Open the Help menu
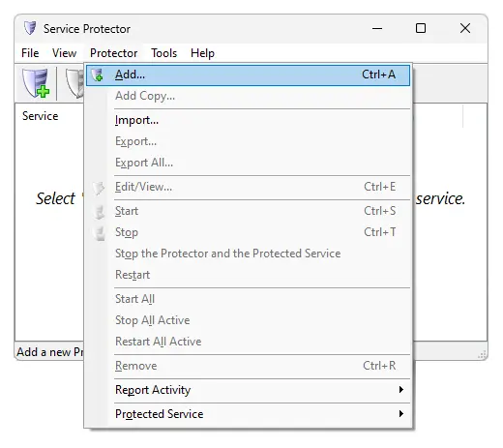503x448 pixels. [x=202, y=53]
